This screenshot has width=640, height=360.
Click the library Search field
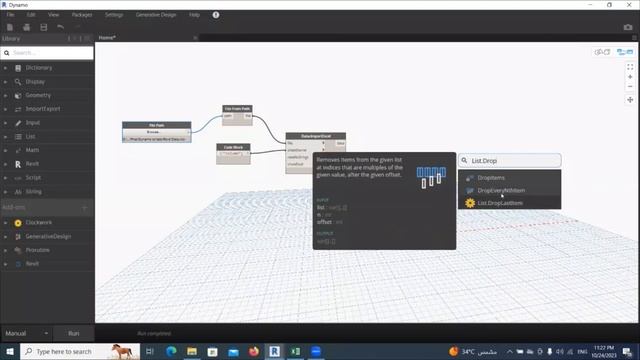[47, 53]
